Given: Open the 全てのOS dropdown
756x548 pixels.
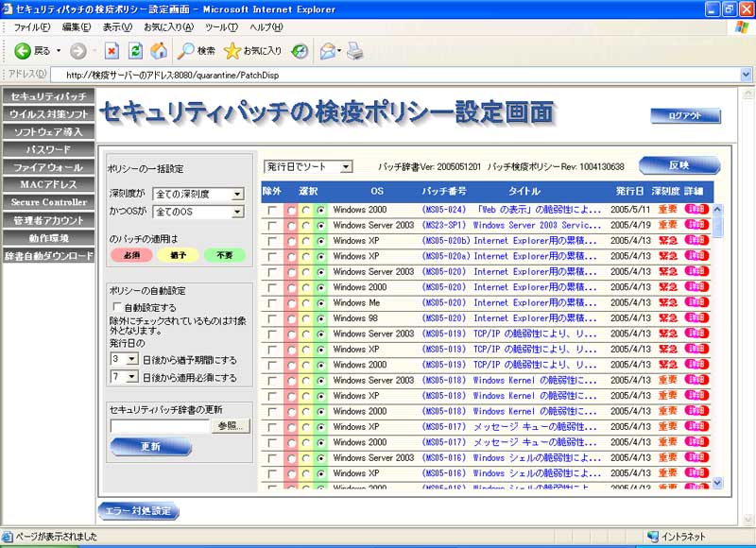Looking at the screenshot, I should [x=198, y=212].
